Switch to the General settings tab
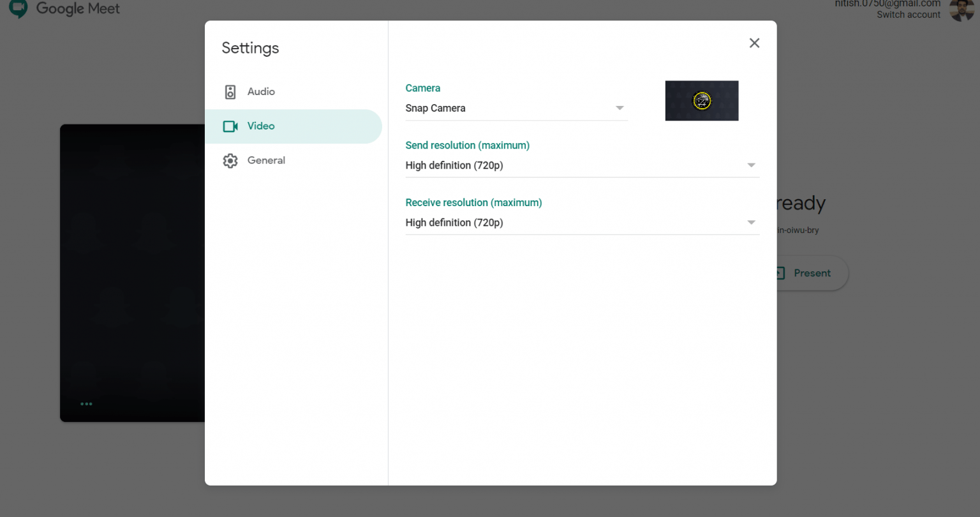Viewport: 980px width, 517px height. point(266,161)
